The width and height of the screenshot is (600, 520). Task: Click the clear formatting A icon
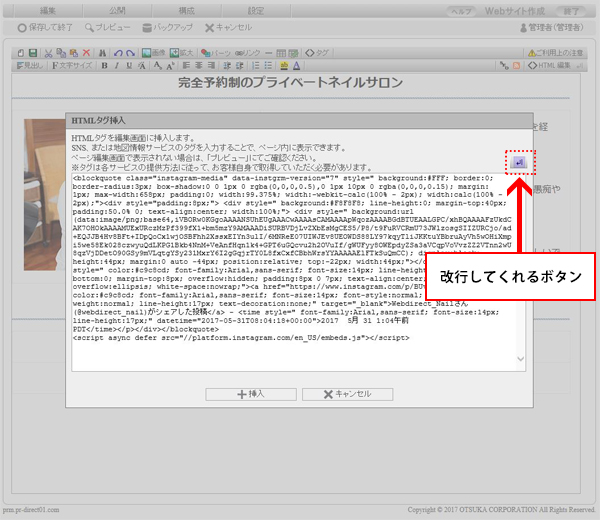(142, 65)
